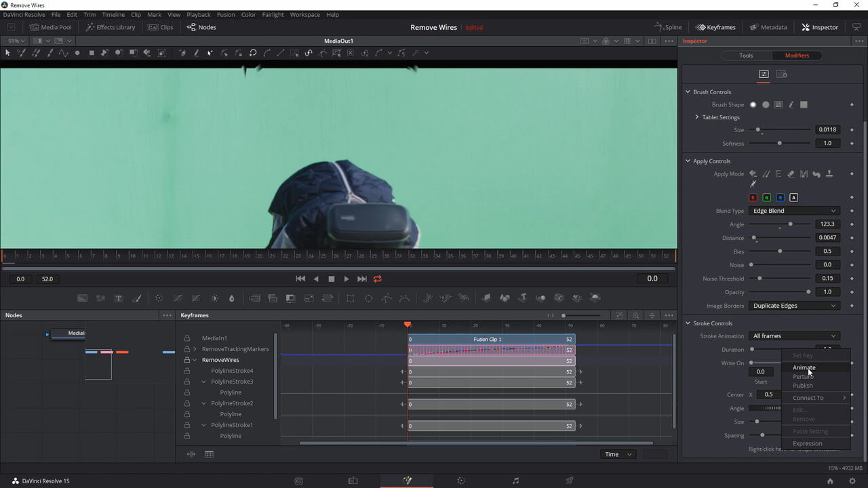868x488 pixels.
Task: Toggle lock on the MediaIn1 track
Action: tap(187, 338)
